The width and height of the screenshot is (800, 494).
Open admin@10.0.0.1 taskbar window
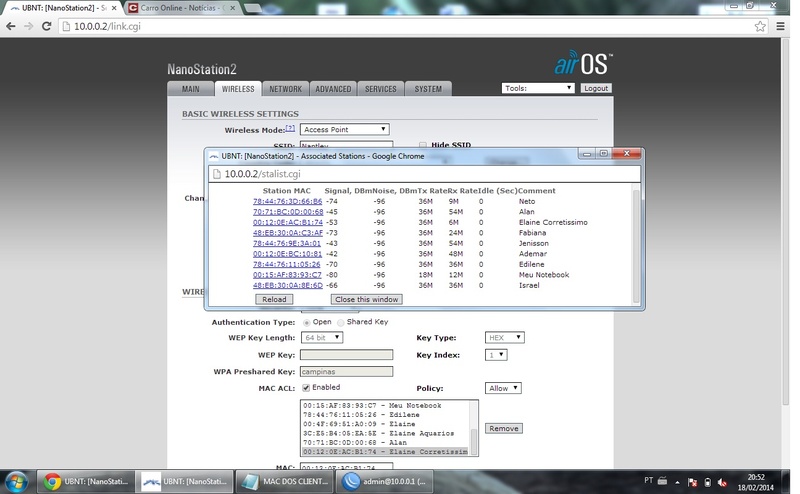point(384,481)
